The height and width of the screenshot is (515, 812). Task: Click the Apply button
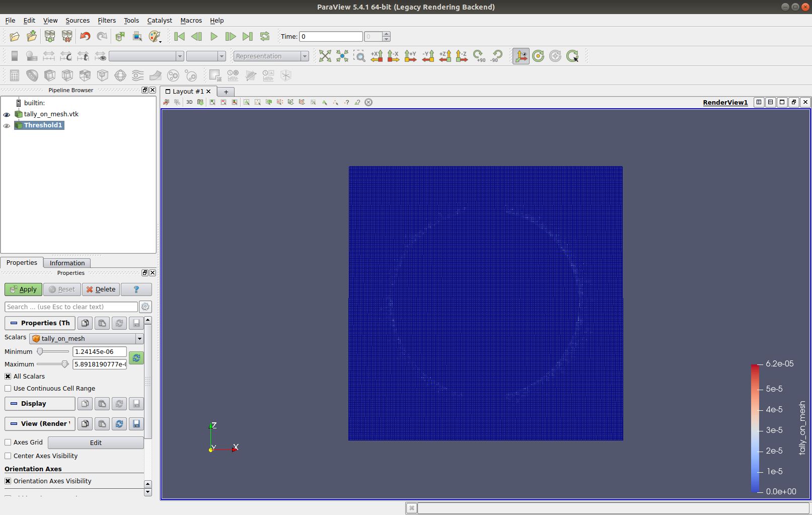[x=23, y=289]
